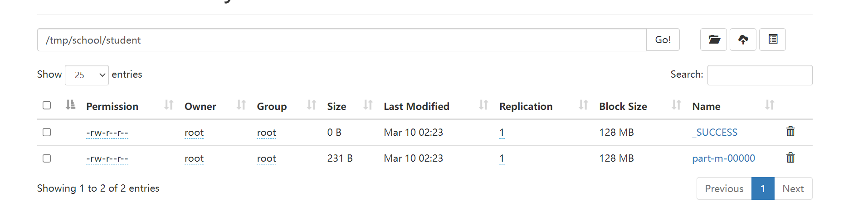Click the Search input field
Image resolution: width=868 pixels, height=213 pixels.
pos(760,75)
